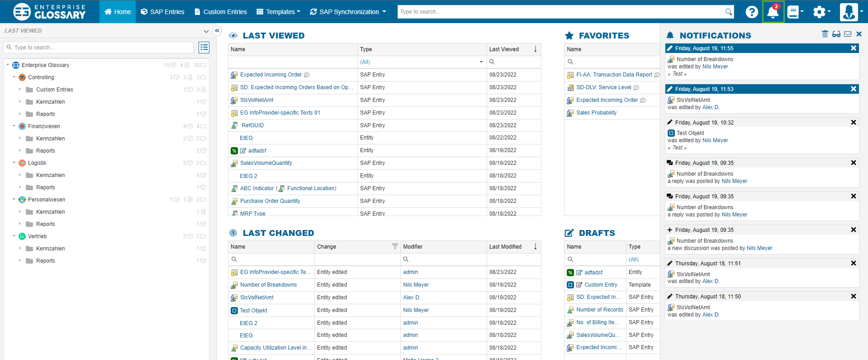868x360 pixels.
Task: Go to the SAP Entries tab
Action: (162, 12)
